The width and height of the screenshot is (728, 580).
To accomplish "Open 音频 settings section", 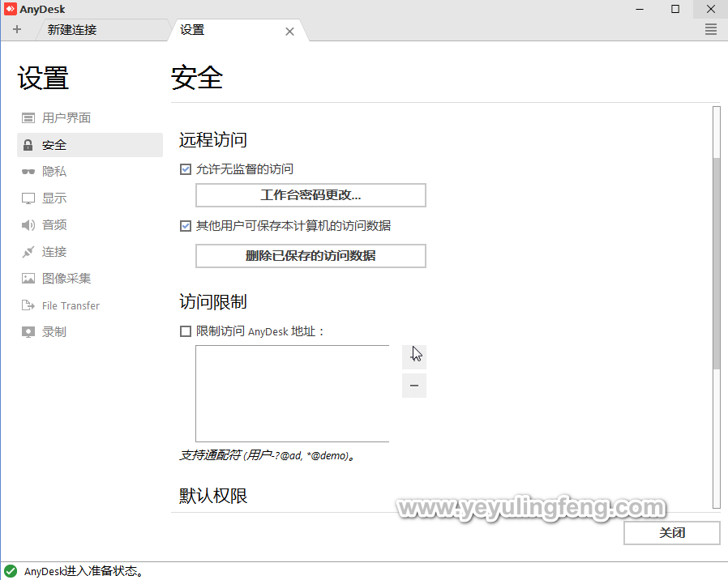I will click(90, 225).
